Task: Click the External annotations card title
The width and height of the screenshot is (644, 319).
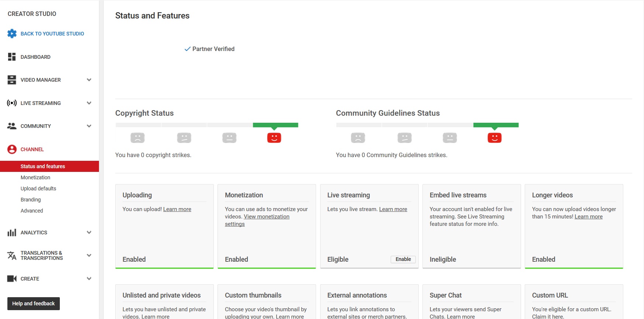Action: coord(357,295)
